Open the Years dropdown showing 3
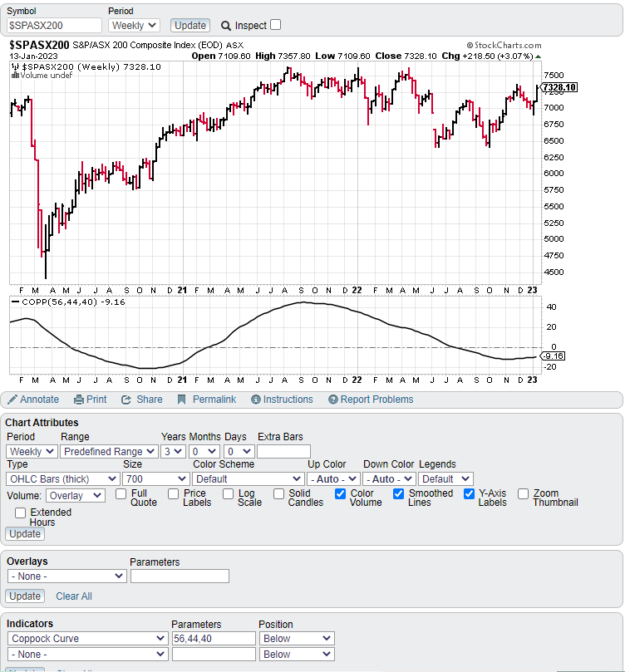 click(173, 451)
